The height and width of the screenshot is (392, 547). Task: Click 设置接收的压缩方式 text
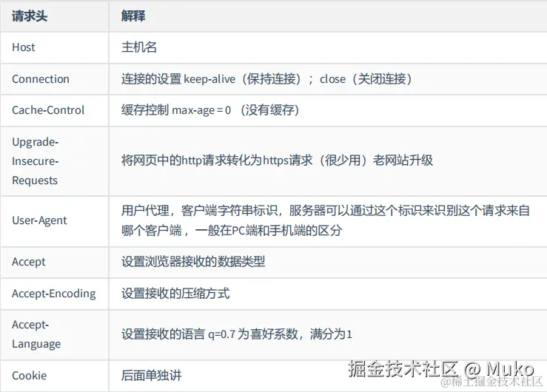click(175, 294)
